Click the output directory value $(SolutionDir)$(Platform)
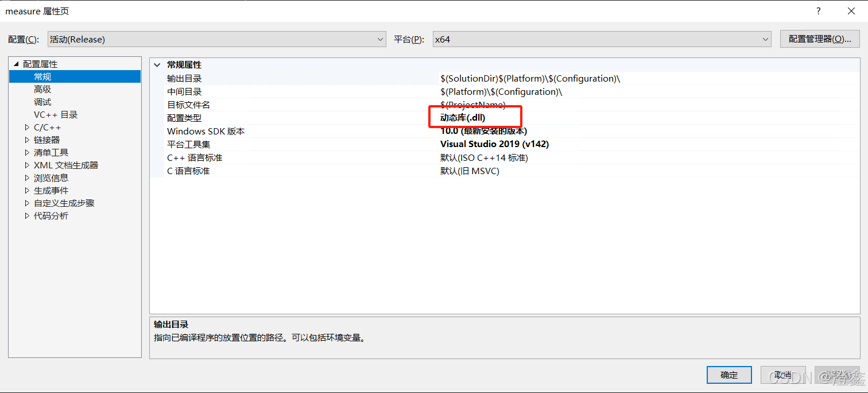This screenshot has height=393, width=868. coord(530,79)
